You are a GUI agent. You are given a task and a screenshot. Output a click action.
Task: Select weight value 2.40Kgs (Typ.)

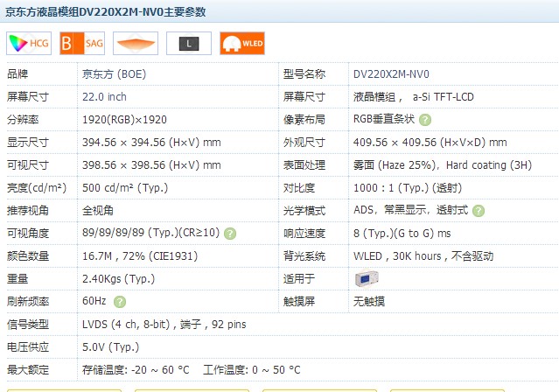[118, 279]
